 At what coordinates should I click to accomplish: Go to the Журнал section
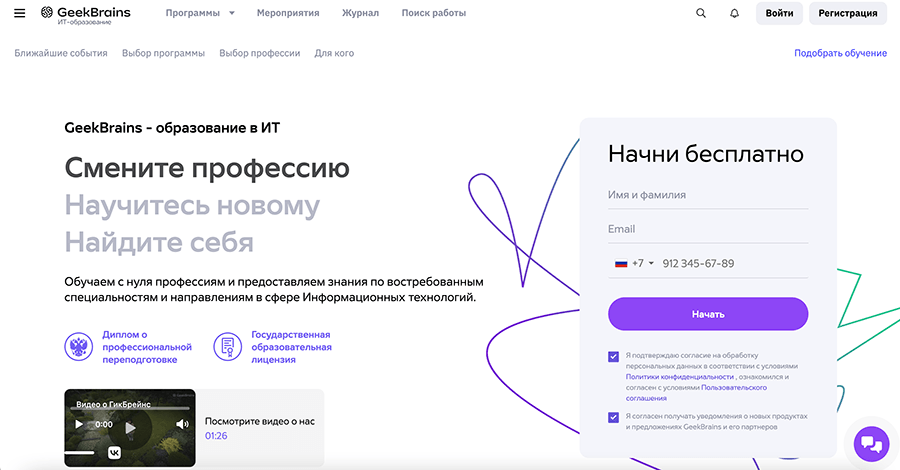pos(360,13)
